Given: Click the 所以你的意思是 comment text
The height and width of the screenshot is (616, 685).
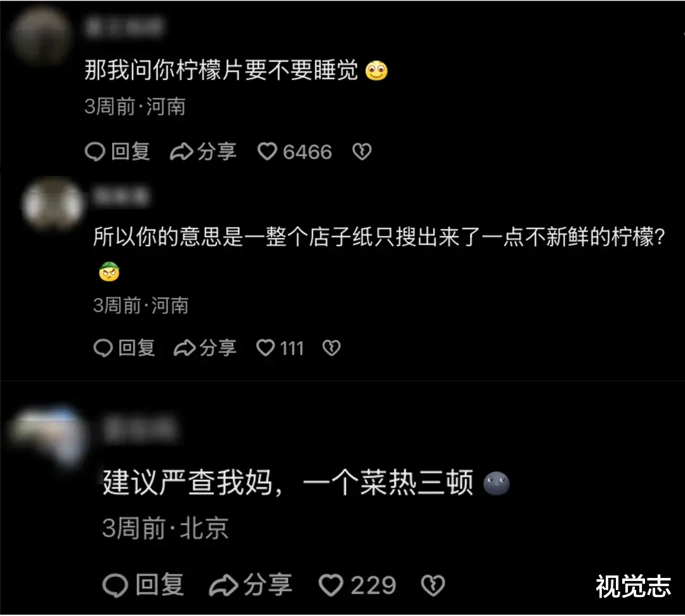Looking at the screenshot, I should coord(379,237).
